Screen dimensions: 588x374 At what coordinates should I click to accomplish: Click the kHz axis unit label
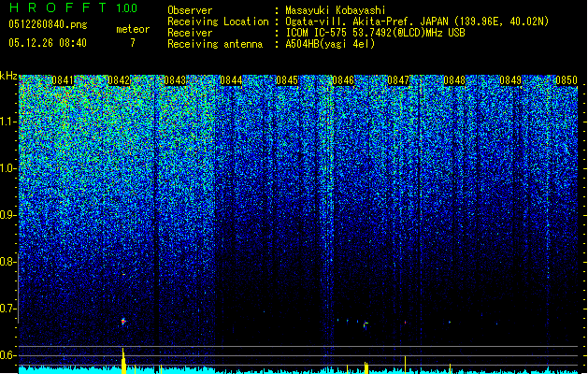click(8, 76)
